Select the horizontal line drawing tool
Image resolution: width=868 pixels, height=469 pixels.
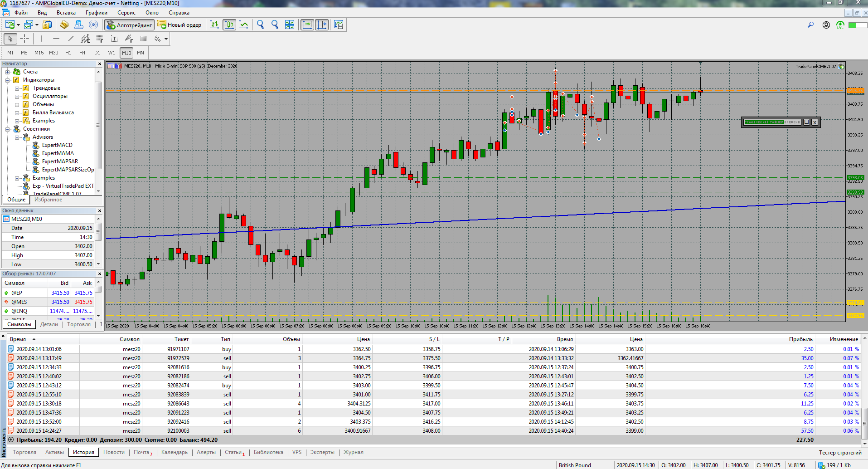pyautogui.click(x=56, y=39)
